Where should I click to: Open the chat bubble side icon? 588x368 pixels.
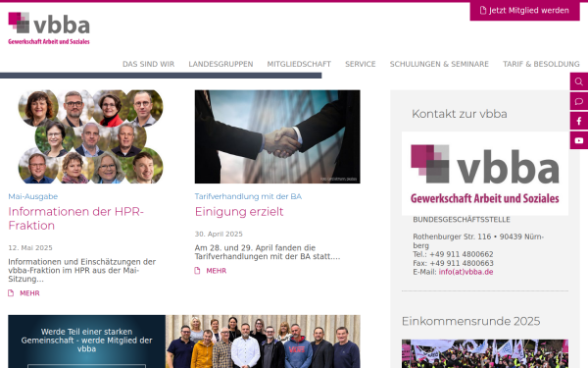(x=578, y=101)
